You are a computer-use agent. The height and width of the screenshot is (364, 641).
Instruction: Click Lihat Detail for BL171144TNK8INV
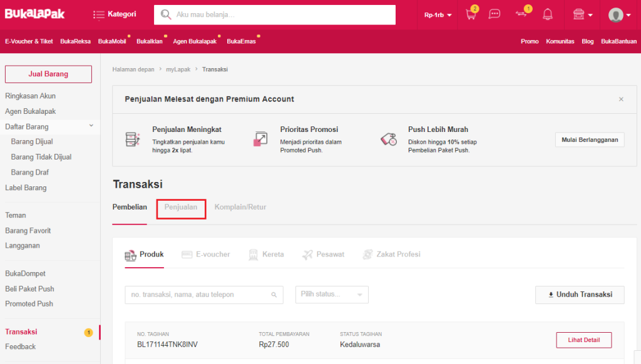point(584,340)
